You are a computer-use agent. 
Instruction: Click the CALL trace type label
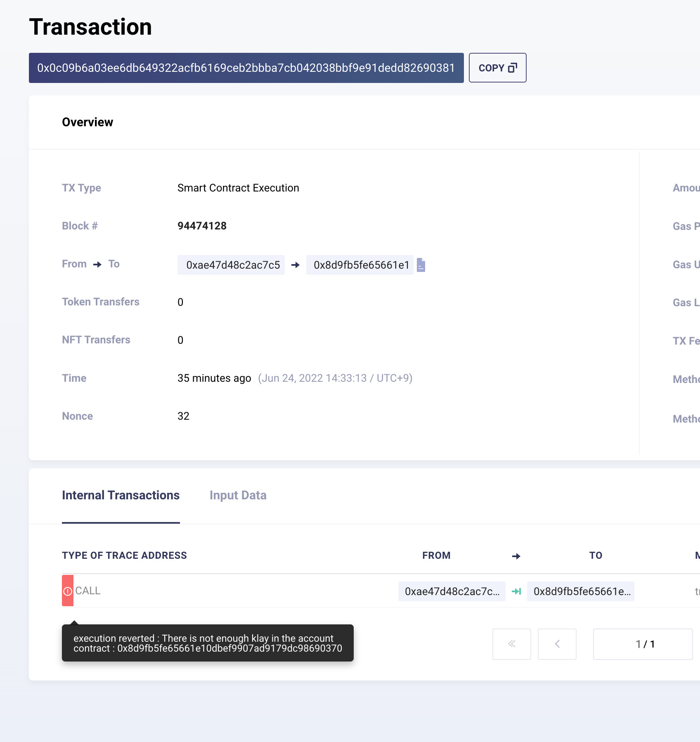tap(88, 591)
